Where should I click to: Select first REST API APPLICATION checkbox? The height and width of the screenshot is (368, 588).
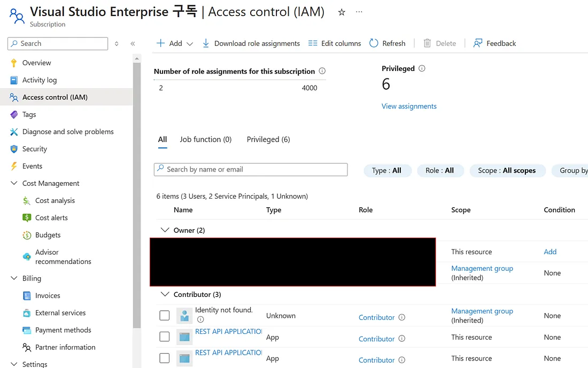165,337
